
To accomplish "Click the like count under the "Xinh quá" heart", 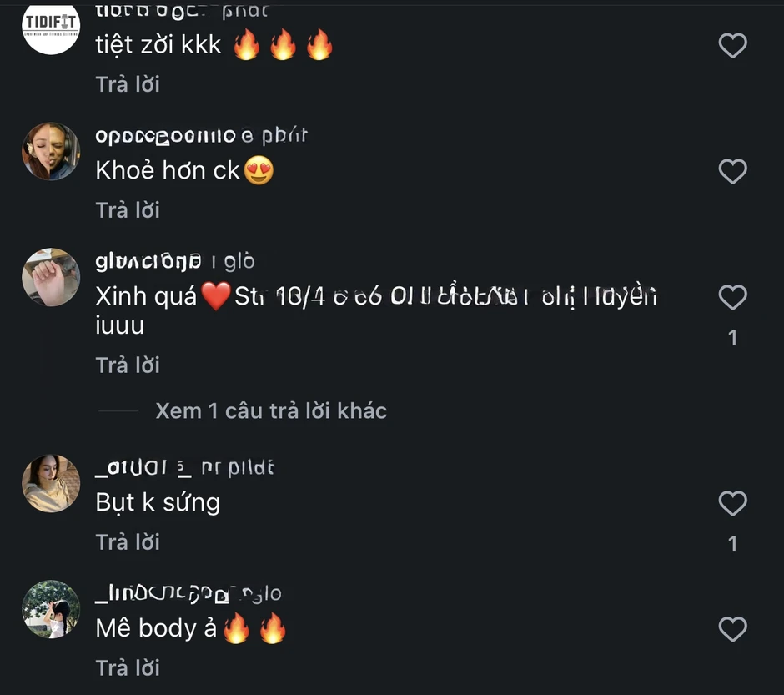I will click(732, 338).
